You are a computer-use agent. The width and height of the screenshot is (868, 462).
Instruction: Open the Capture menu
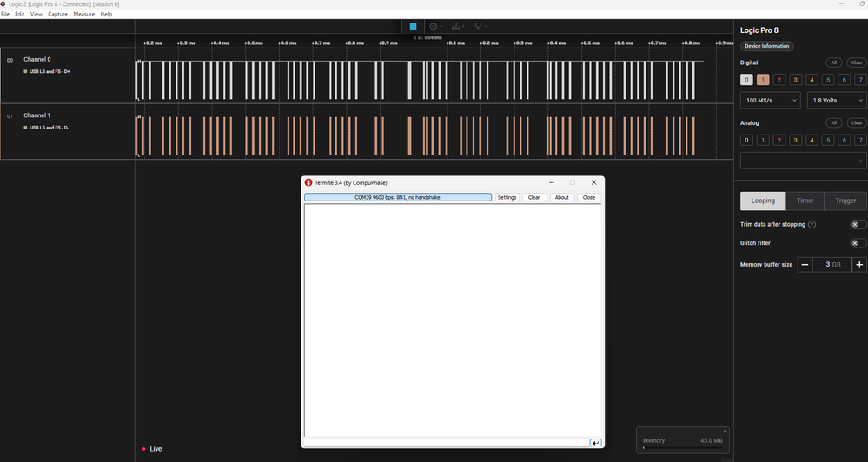[x=57, y=15]
